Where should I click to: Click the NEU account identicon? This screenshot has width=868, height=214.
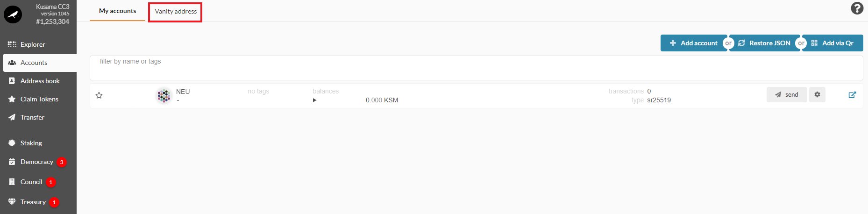[x=164, y=96]
